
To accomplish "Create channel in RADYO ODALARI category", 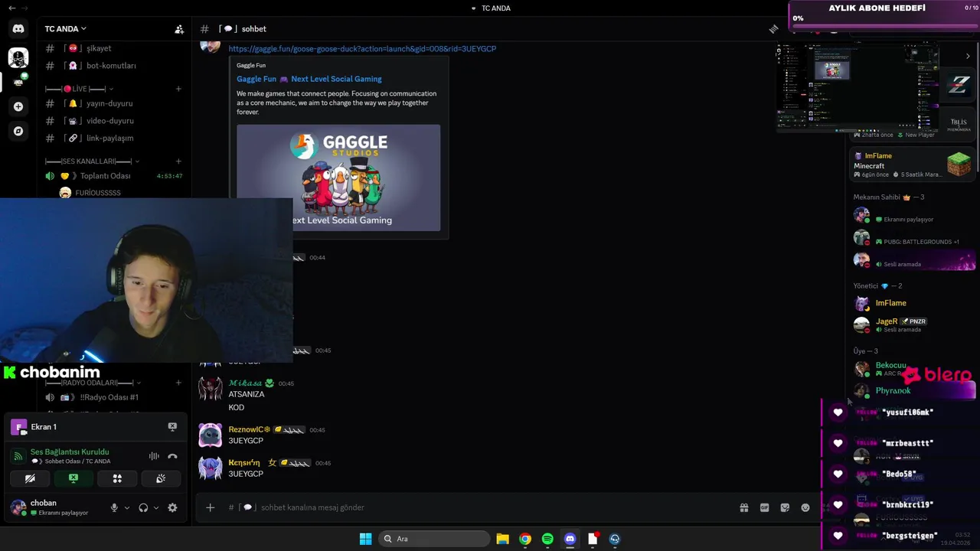I will pyautogui.click(x=178, y=383).
